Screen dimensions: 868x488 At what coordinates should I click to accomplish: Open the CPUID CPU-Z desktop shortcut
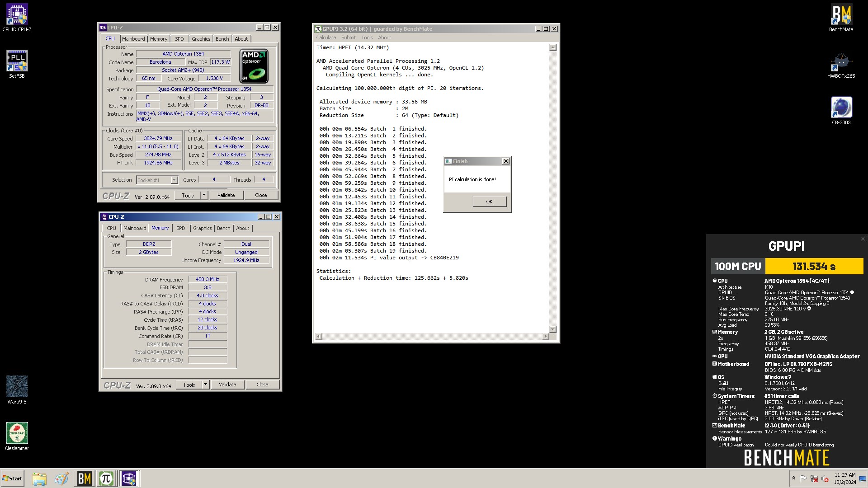17,18
